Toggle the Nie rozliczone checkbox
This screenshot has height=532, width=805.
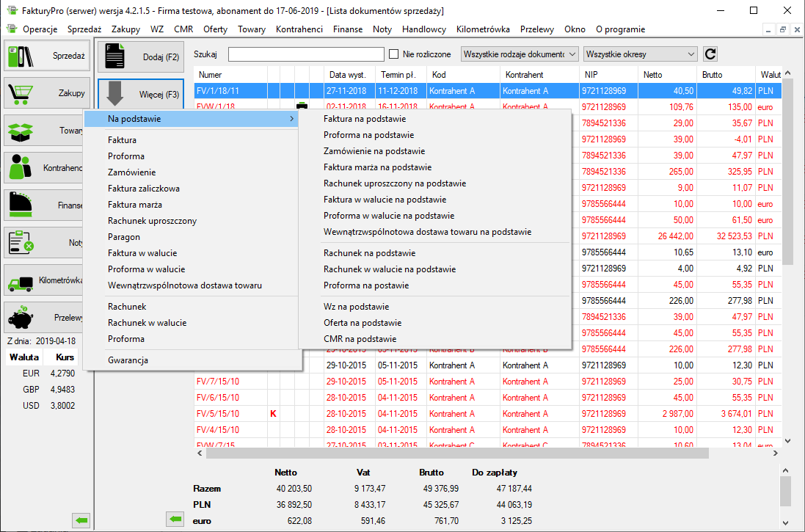click(x=394, y=54)
